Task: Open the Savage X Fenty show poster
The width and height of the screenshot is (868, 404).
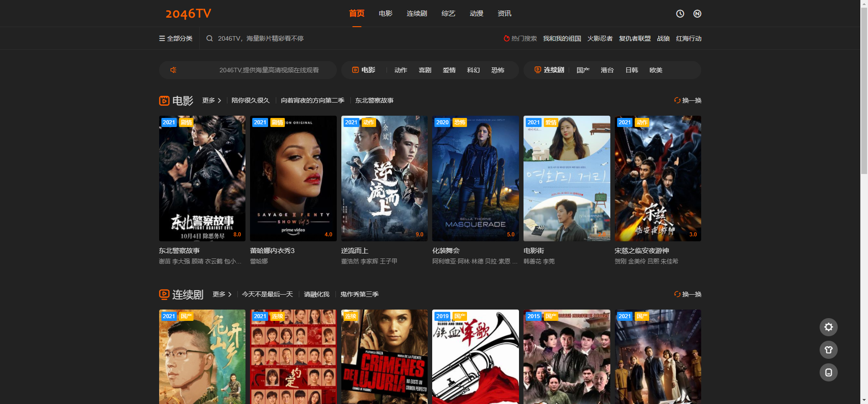Action: (x=293, y=179)
